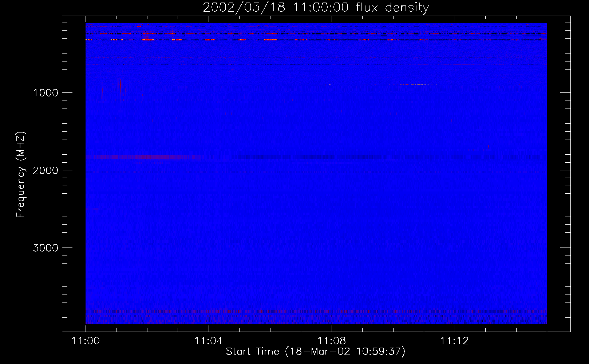The height and width of the screenshot is (364, 589).
Task: Click the 2000 frequency tick label
Action: coord(46,170)
